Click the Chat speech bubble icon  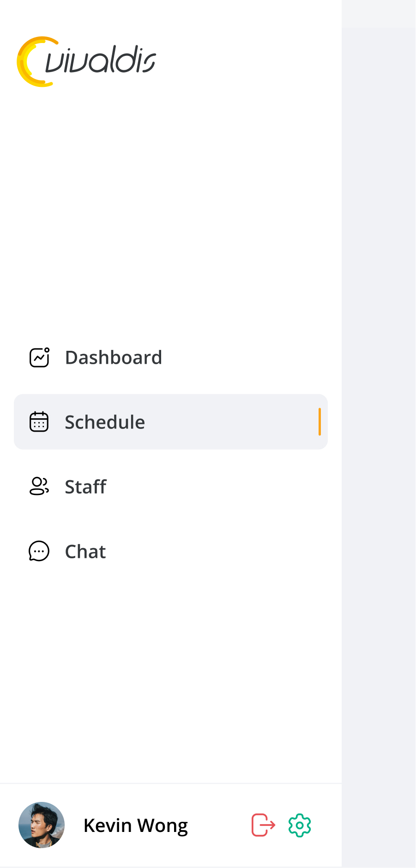pos(39,551)
